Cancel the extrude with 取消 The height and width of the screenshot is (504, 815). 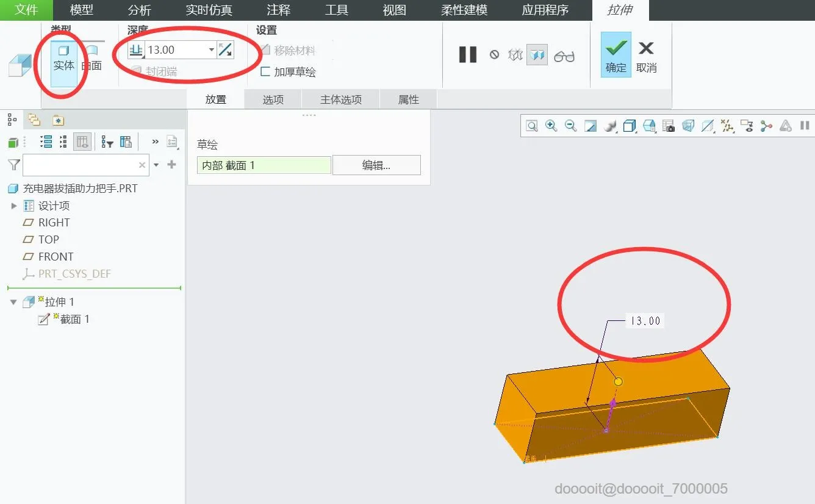646,56
